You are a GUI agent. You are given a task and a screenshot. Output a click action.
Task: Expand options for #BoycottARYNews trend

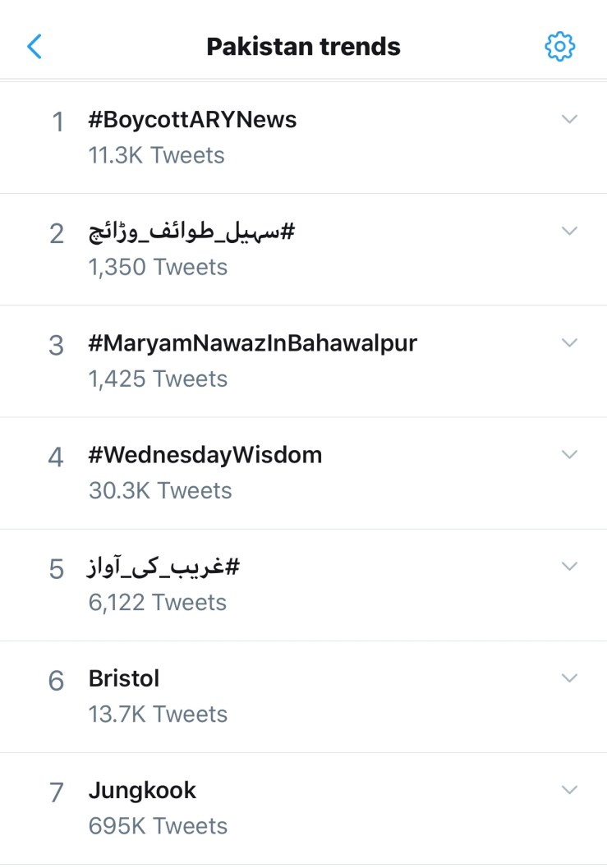pos(569,119)
